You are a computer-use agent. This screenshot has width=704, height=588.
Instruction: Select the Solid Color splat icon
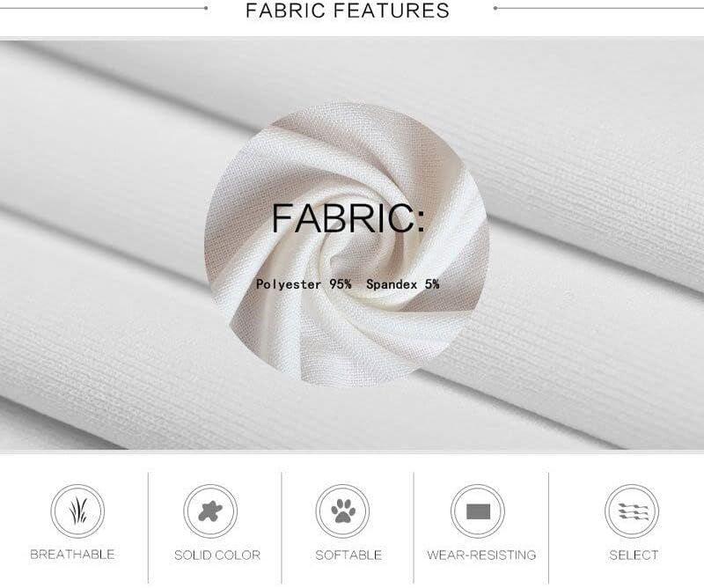[210, 511]
